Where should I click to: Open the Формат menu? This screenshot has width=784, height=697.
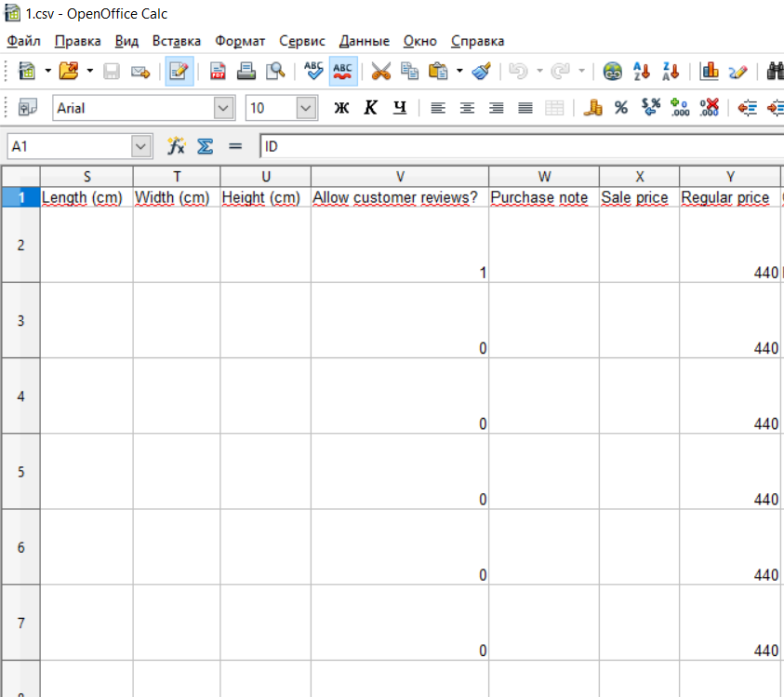240,41
